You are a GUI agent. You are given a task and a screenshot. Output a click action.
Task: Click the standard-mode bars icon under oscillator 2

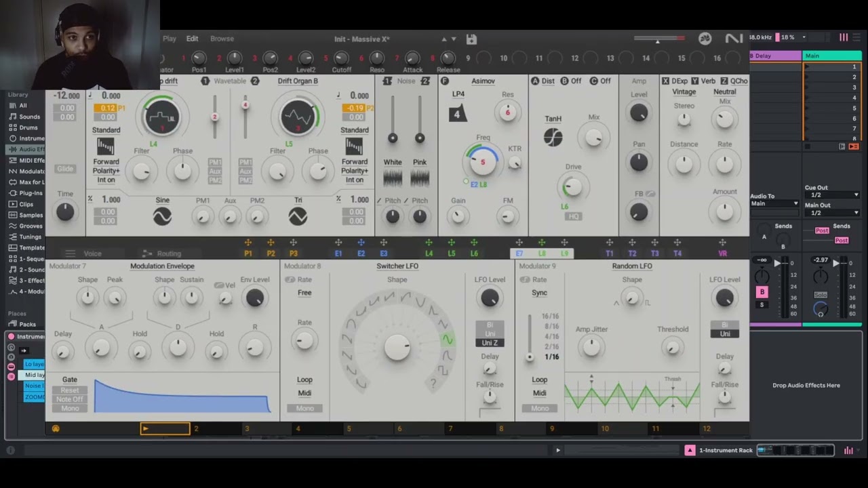coord(354,146)
